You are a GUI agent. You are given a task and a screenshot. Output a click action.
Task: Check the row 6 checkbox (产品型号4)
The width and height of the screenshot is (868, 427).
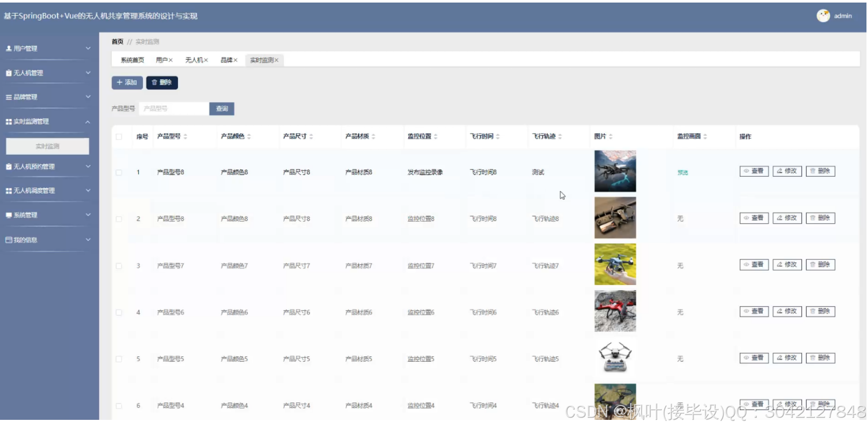point(119,406)
